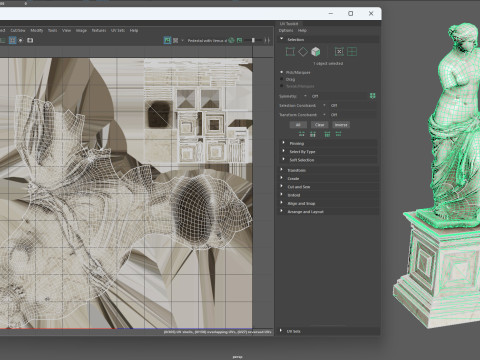480x360 pixels.
Task: Open the Image menu
Action: click(x=81, y=30)
